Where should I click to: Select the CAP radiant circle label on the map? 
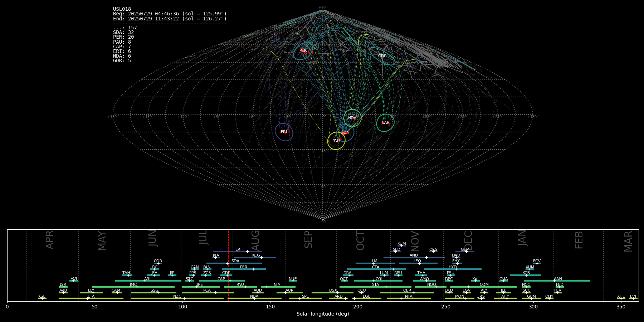[x=385, y=123]
